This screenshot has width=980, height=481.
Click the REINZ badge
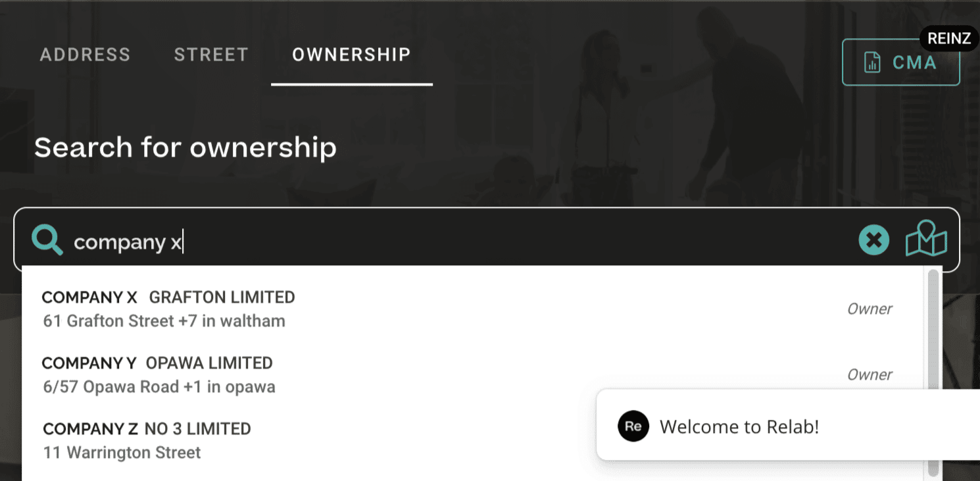[x=948, y=39]
